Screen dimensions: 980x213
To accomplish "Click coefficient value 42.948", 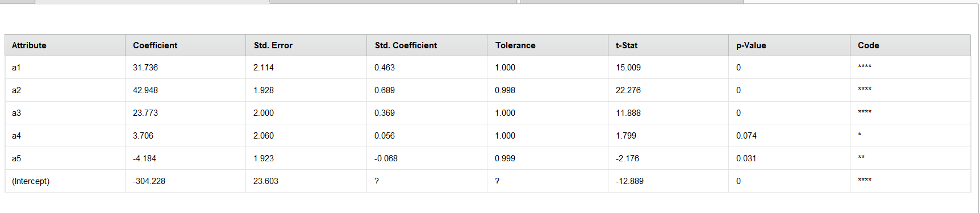I will 145,90.
